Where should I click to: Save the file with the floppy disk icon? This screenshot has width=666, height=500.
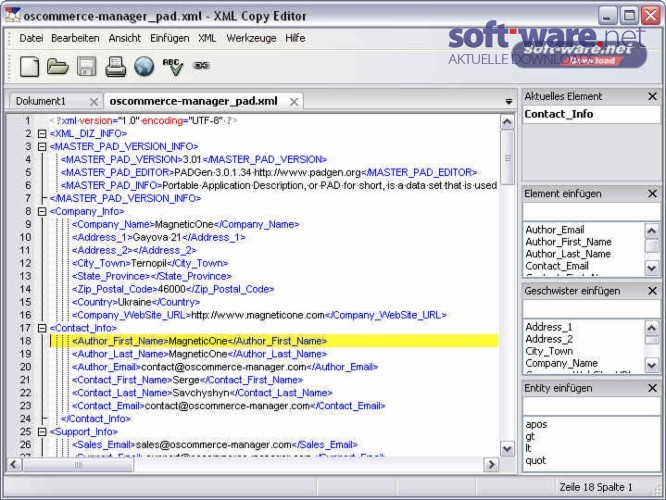pos(86,67)
